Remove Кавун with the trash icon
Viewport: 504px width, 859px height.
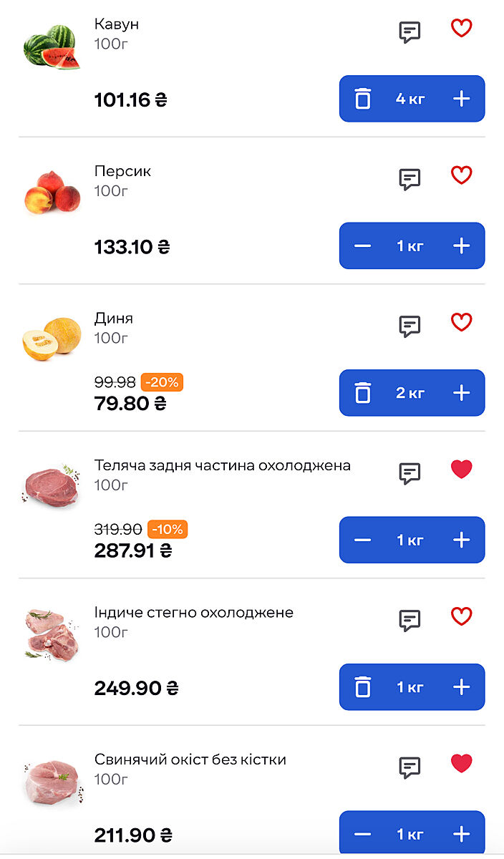[x=363, y=99]
